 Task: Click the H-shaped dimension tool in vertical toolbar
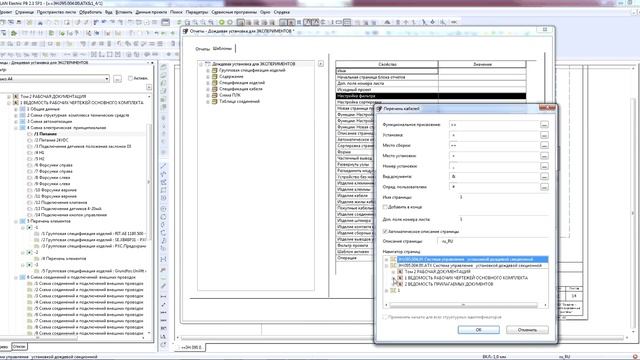[x=164, y=259]
